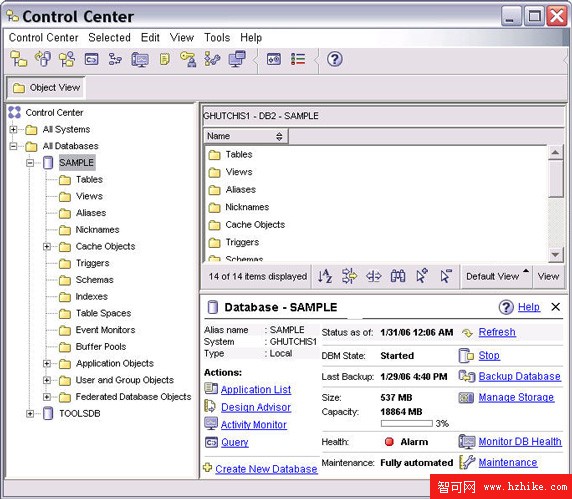
Task: Expand the Federated Database Objects node
Action: [47, 397]
